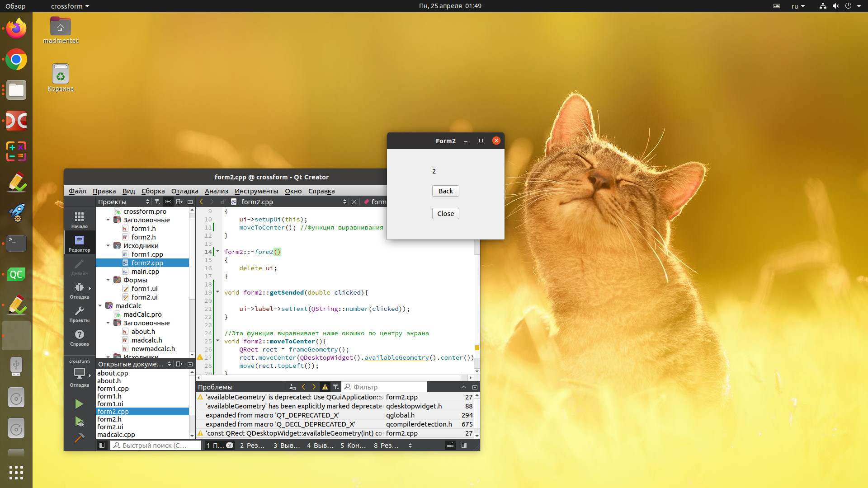The width and height of the screenshot is (868, 488).
Task: Toggle left sidebar visibility in status bar
Action: click(x=102, y=446)
